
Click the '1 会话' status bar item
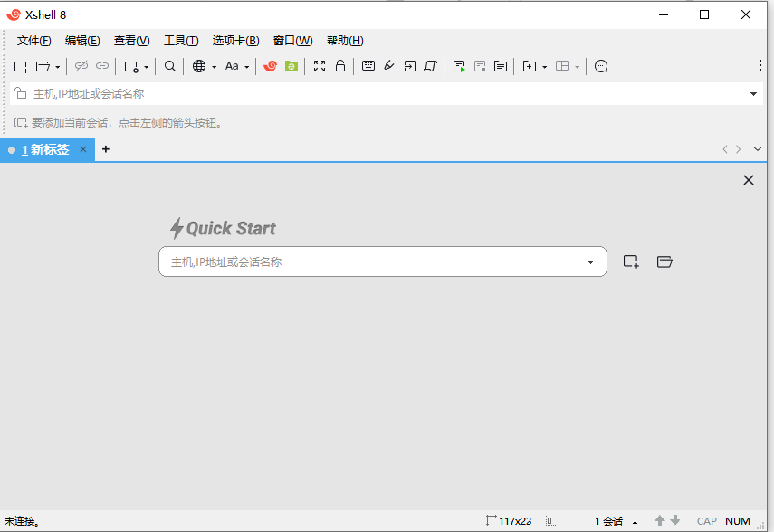[608, 521]
